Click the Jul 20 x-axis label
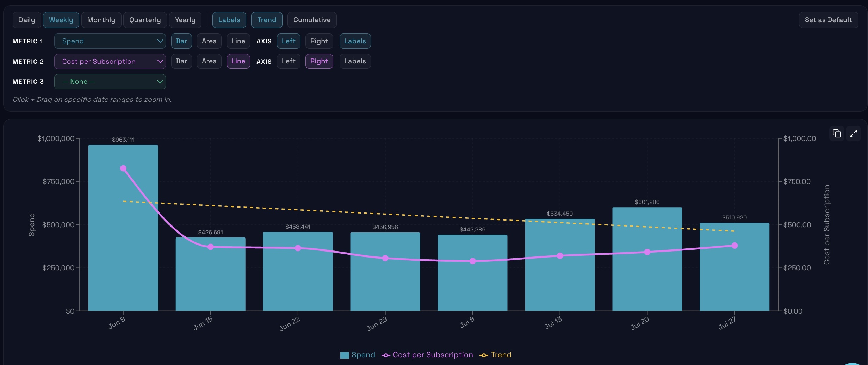This screenshot has height=365, width=868. [640, 323]
